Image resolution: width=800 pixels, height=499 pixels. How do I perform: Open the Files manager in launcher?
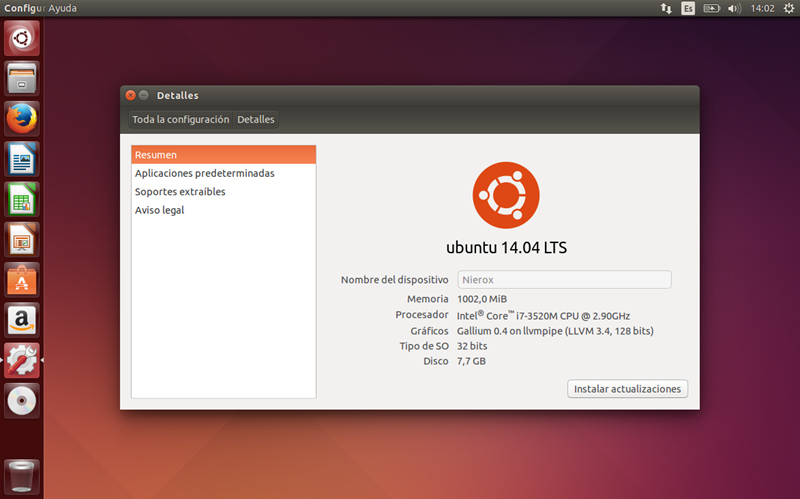point(21,79)
